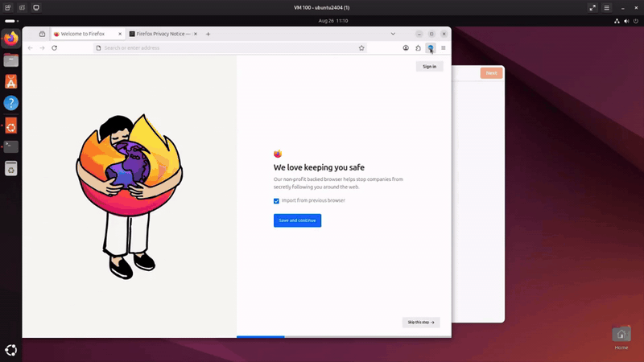This screenshot has height=362, width=644.
Task: Close the Welcome to Firefox tab
Action: coord(120,34)
